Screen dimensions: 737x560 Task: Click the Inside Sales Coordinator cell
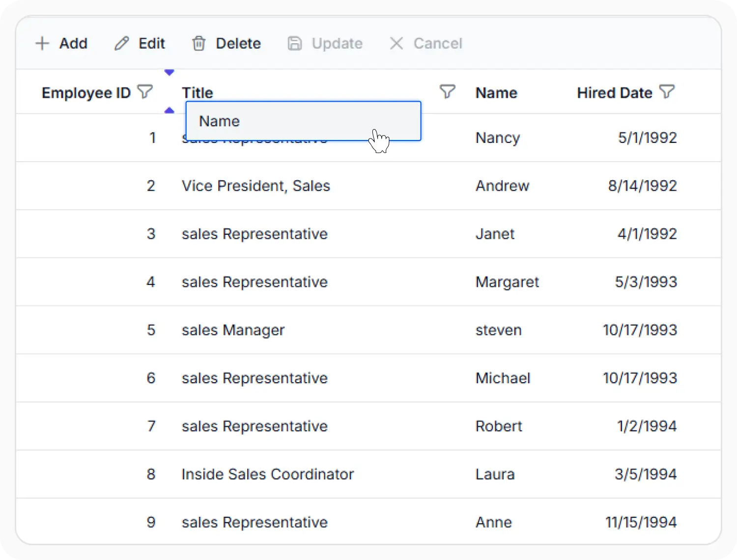coord(267,475)
